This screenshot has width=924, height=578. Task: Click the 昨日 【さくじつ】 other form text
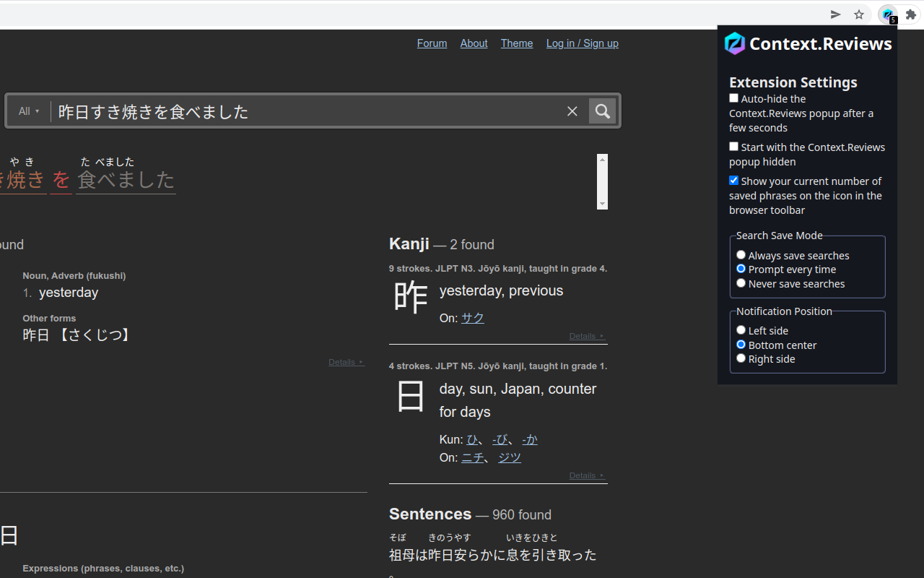[x=77, y=335]
